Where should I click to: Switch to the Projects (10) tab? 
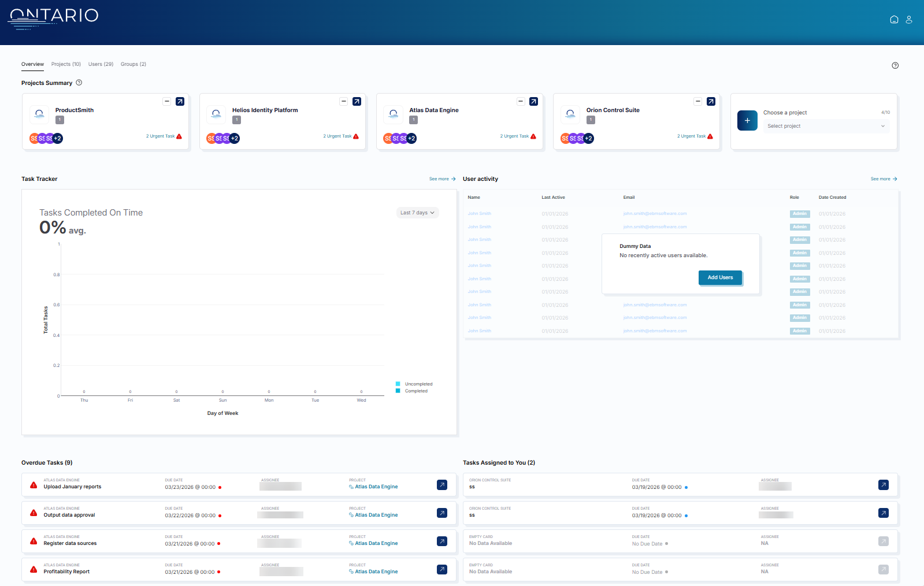click(x=66, y=64)
